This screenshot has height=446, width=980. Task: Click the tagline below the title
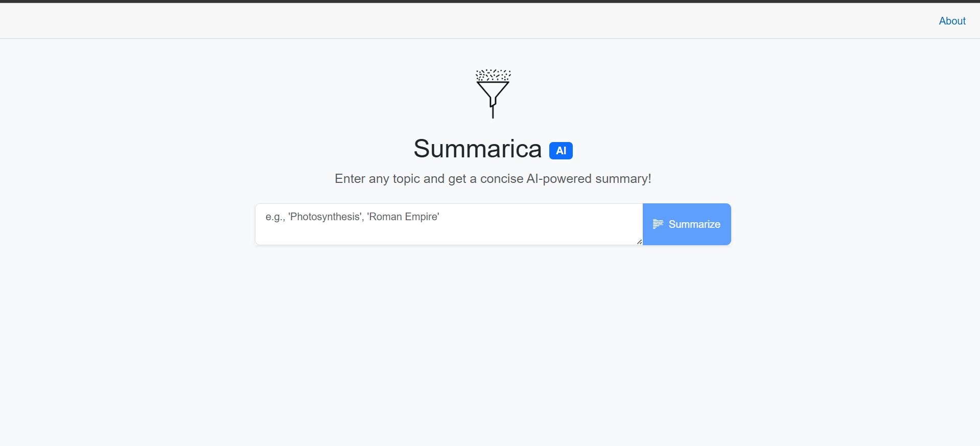click(x=493, y=179)
